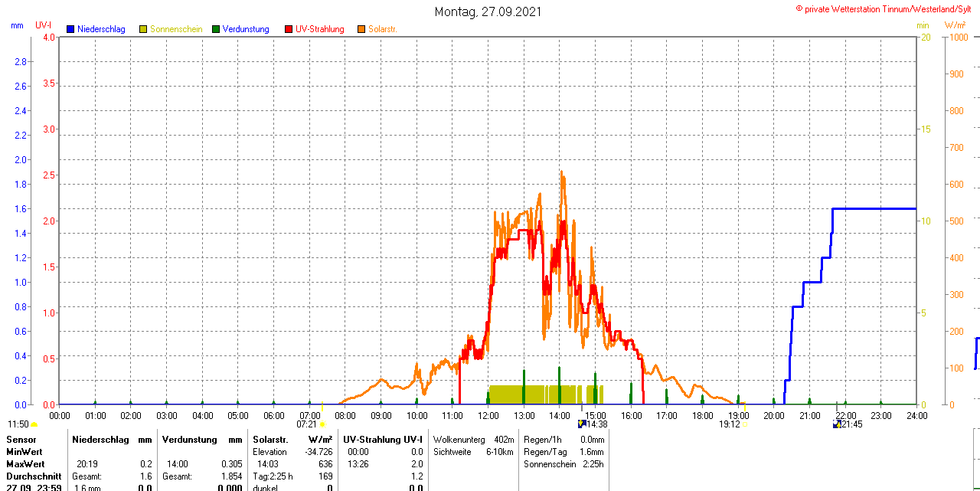Screen dimensions: 980x491
Task: Click the green Verdunstung legend swatch
Action: [x=216, y=29]
